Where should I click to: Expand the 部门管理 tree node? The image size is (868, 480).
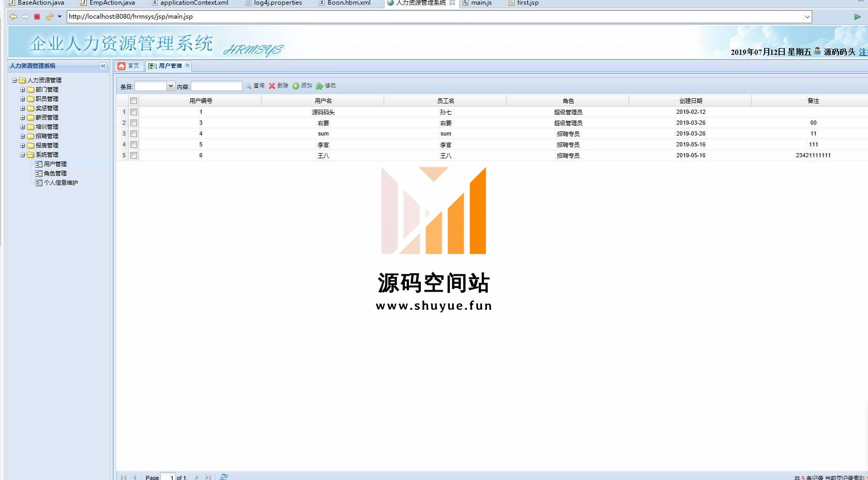(23, 89)
